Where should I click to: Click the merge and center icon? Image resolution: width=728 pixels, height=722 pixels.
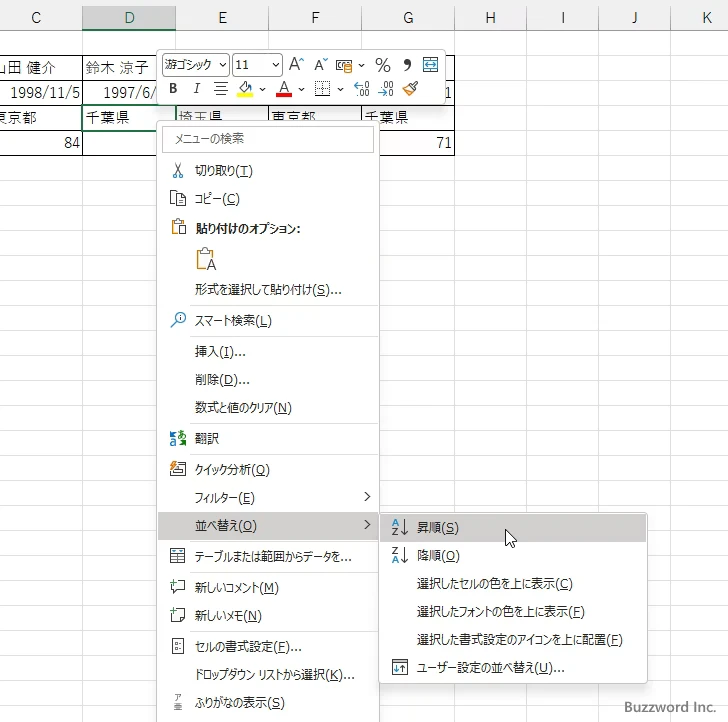(x=431, y=65)
